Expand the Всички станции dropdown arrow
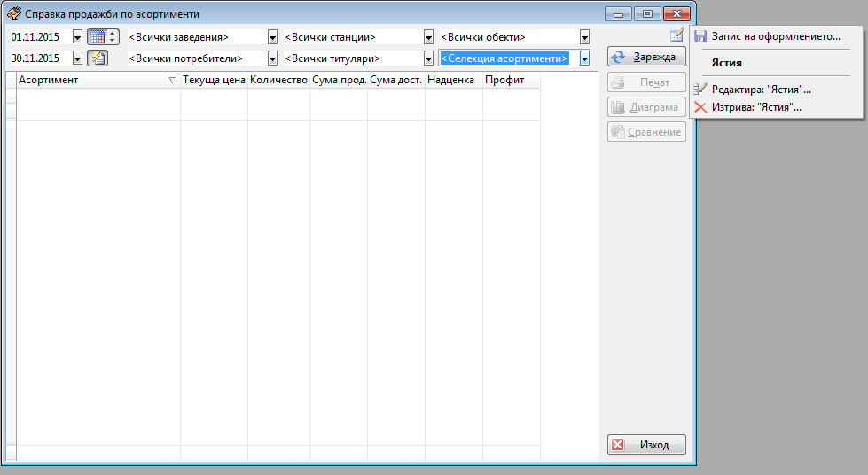Viewport: 868px width, 475px height. coord(428,37)
